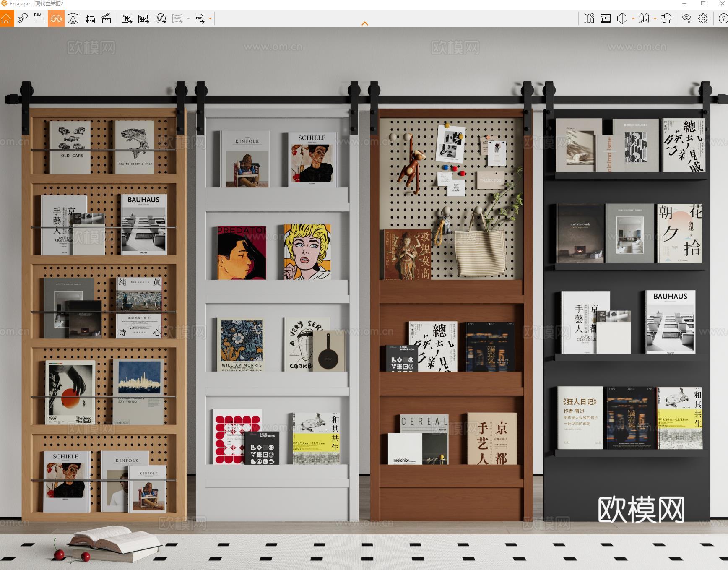Start batch rendering with the stacked-images icon

coord(144,18)
